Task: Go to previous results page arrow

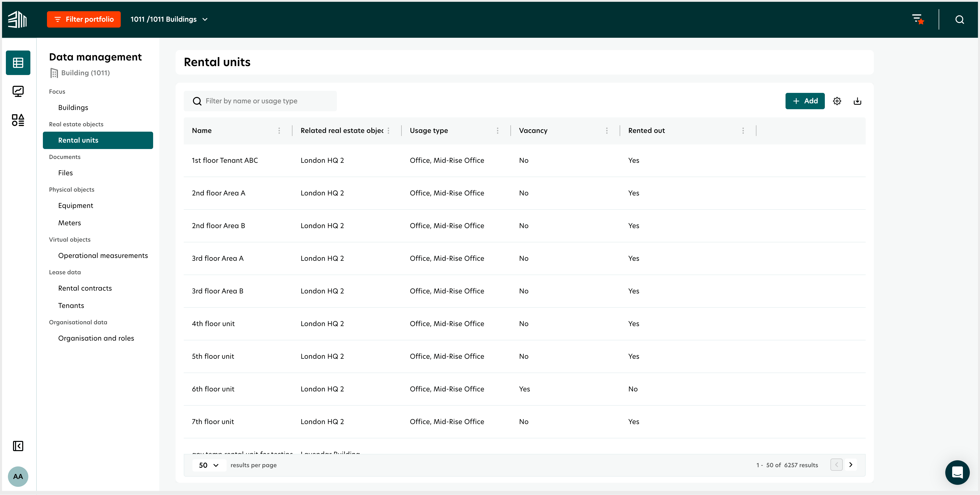Action: [836, 465]
